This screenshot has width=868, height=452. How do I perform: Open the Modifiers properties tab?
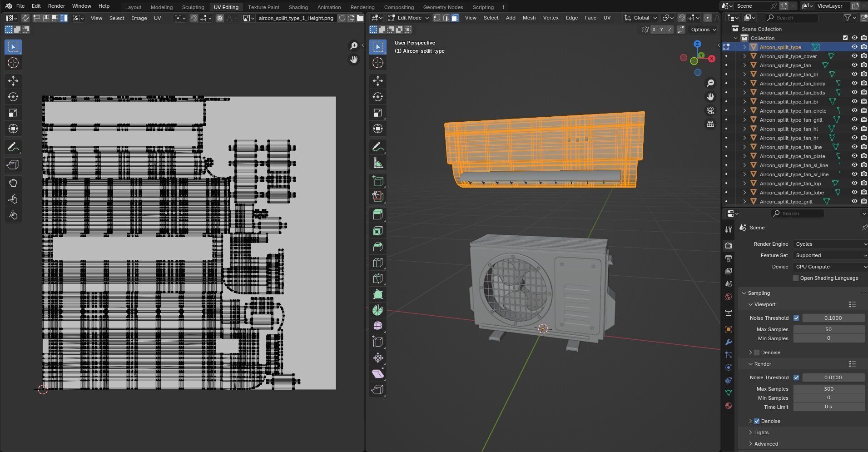tap(729, 342)
